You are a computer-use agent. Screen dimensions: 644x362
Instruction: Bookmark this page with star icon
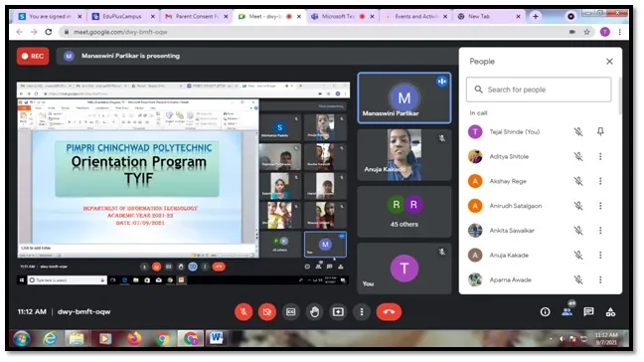tap(586, 32)
